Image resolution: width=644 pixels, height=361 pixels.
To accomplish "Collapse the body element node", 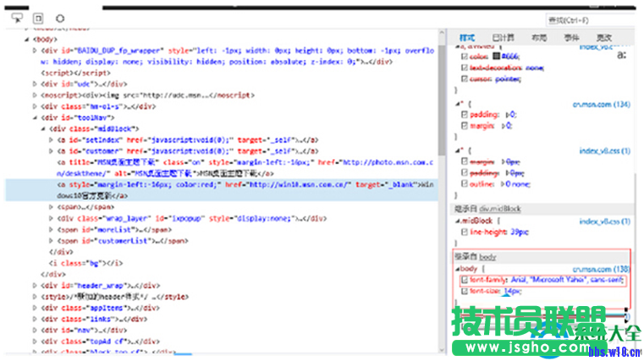I will coord(26,39).
